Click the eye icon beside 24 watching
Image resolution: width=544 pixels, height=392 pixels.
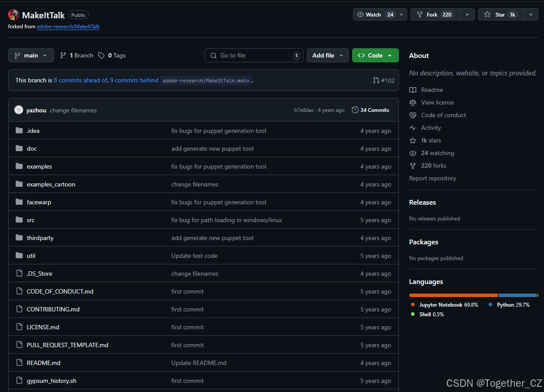pos(413,153)
